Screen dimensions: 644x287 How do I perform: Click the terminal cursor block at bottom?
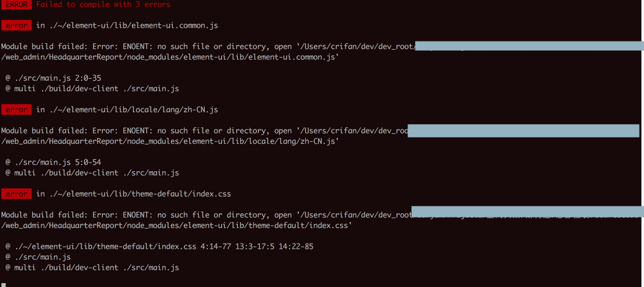click(x=4, y=285)
